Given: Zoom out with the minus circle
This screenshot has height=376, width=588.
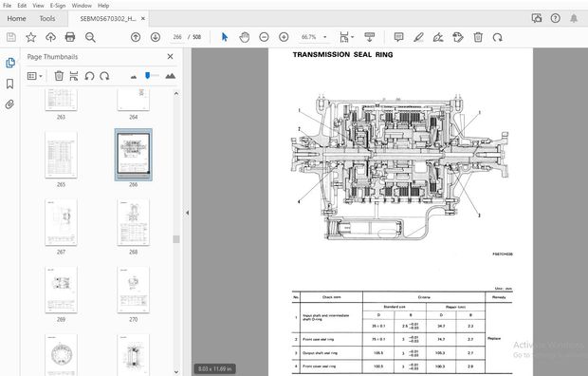Looking at the screenshot, I should click(264, 37).
